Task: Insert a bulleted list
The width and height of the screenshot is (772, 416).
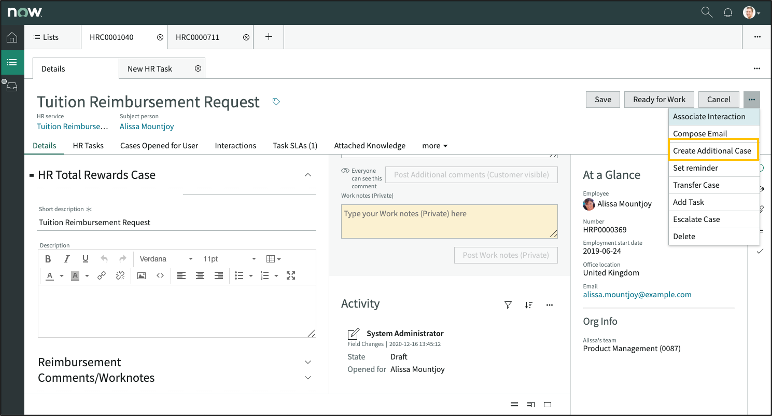Action: tap(239, 276)
